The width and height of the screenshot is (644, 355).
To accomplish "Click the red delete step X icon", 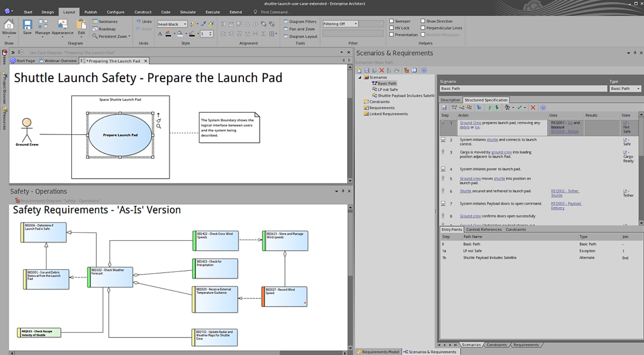I will tap(533, 108).
